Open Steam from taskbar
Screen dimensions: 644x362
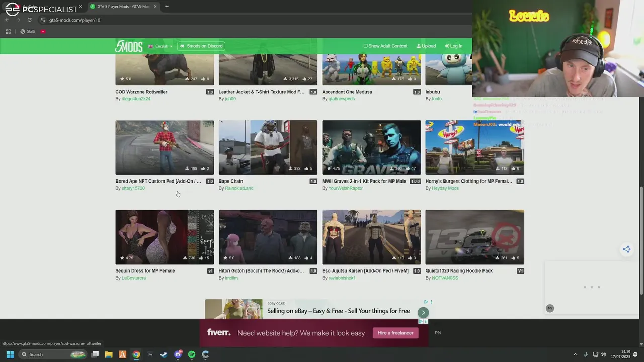coord(164,354)
